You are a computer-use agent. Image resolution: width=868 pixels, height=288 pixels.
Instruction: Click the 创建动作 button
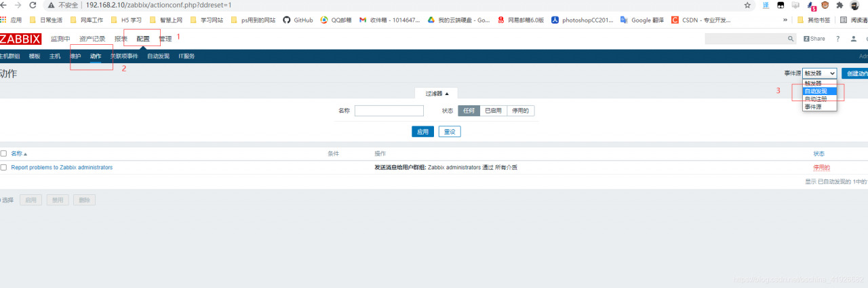pyautogui.click(x=854, y=73)
